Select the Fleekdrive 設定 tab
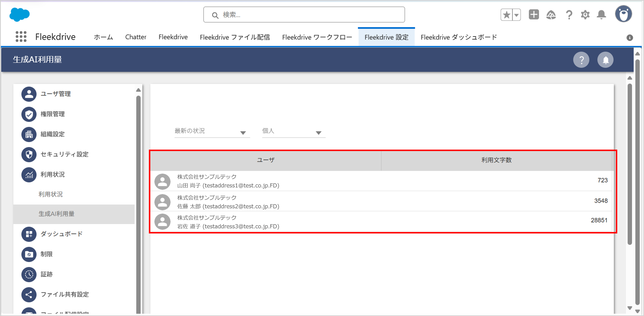This screenshot has height=316, width=644. (x=386, y=37)
